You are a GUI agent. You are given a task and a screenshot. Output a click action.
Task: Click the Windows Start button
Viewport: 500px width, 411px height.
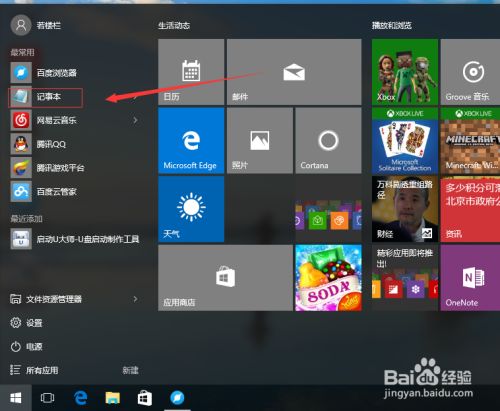16,398
